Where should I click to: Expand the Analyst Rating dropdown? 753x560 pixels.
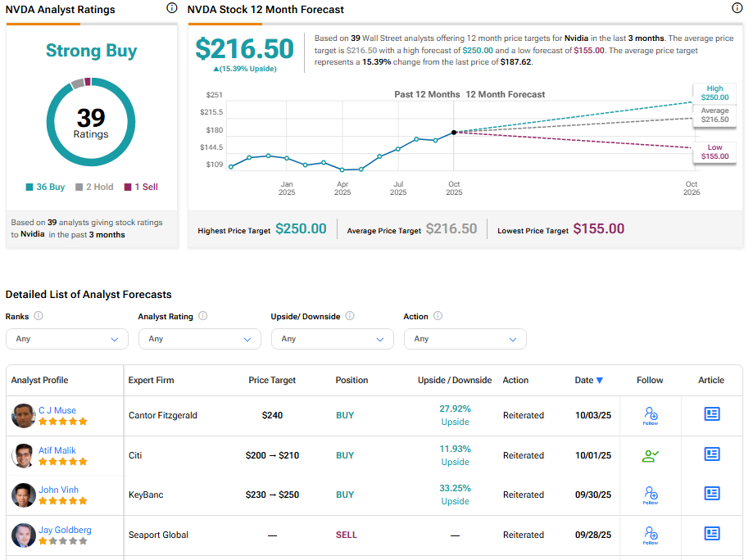[x=199, y=339]
